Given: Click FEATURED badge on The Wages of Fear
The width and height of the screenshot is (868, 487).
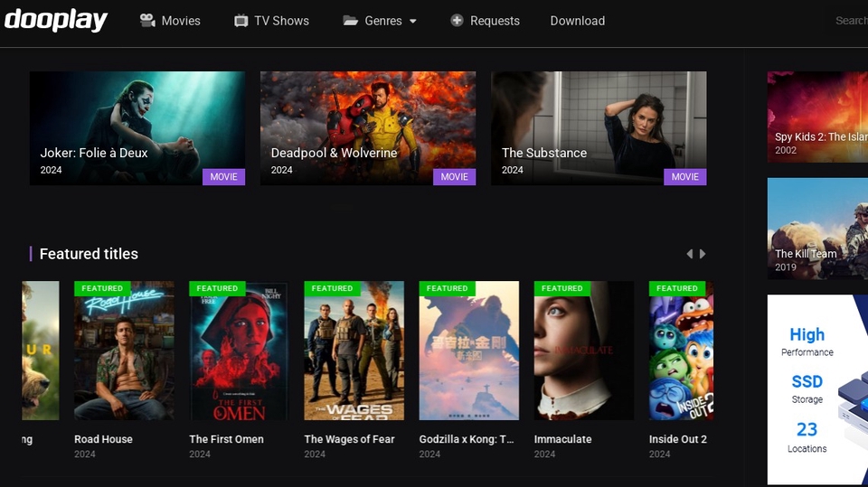Looking at the screenshot, I should click(332, 288).
